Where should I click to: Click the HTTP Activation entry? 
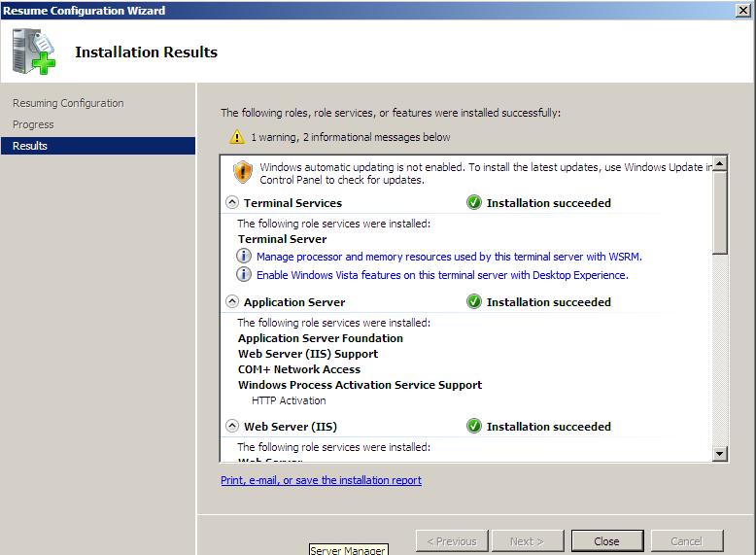(x=289, y=400)
